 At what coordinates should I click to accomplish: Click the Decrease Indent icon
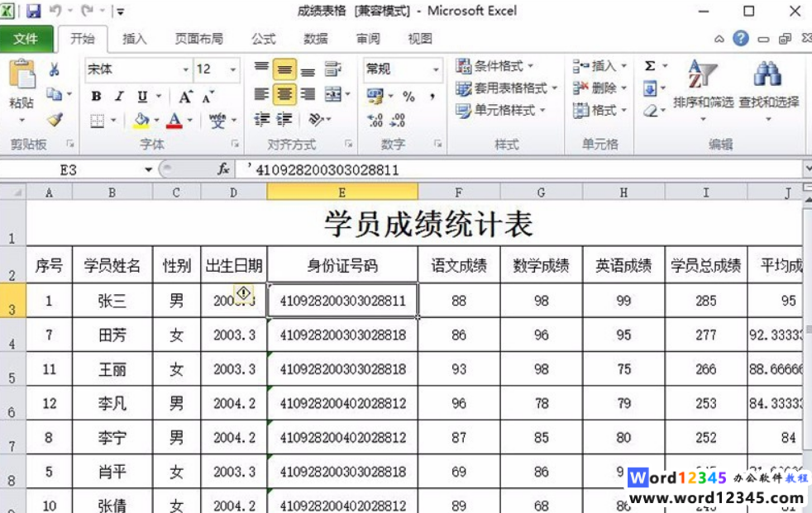(261, 120)
